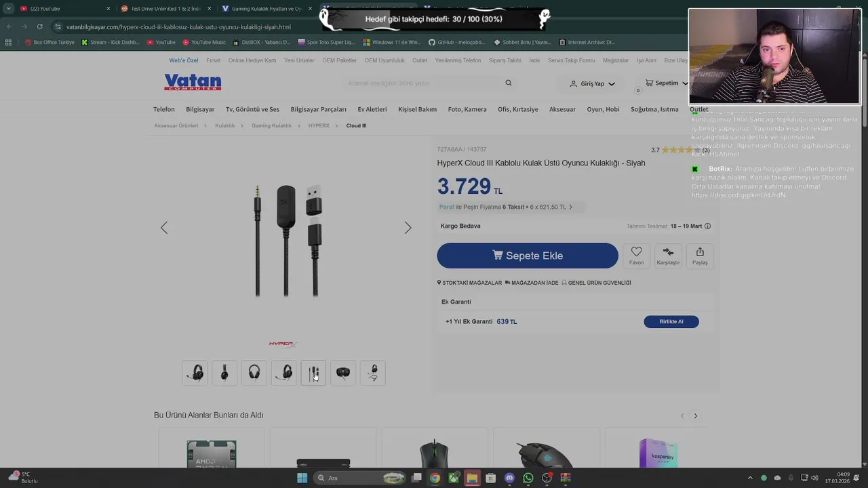Click the browser address bar URL
868x488 pixels.
[x=178, y=26]
